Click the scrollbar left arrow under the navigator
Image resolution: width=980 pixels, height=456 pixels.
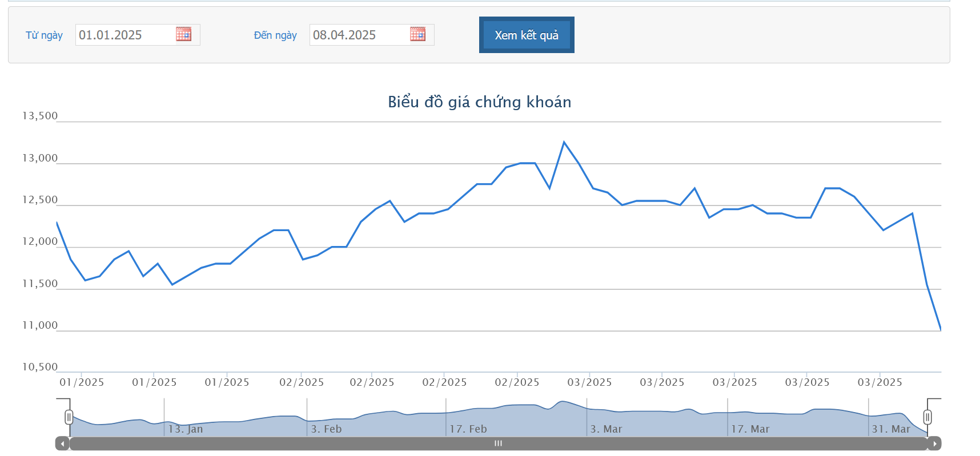62,443
